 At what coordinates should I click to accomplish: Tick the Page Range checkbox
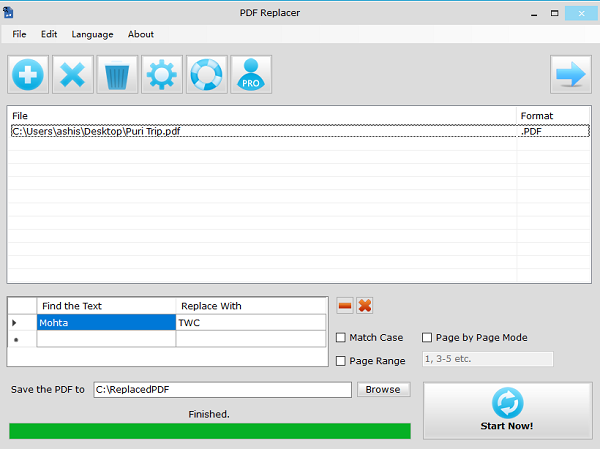coord(341,361)
